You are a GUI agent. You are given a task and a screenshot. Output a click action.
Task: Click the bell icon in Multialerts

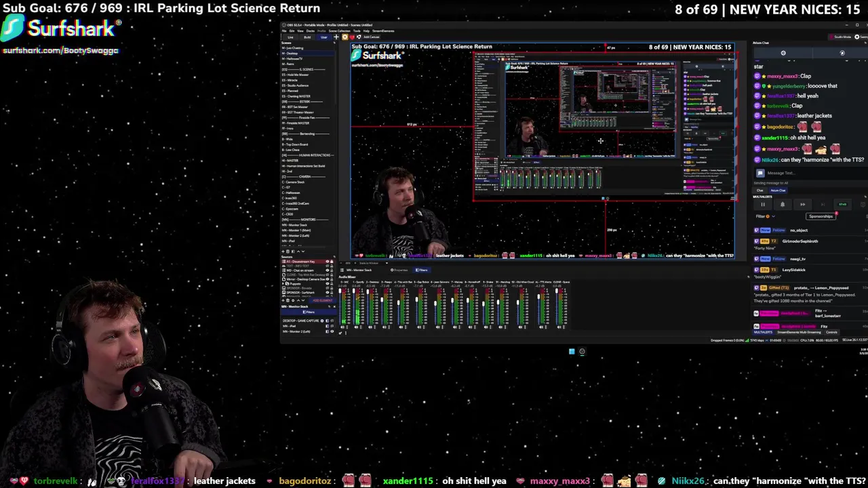pos(783,205)
